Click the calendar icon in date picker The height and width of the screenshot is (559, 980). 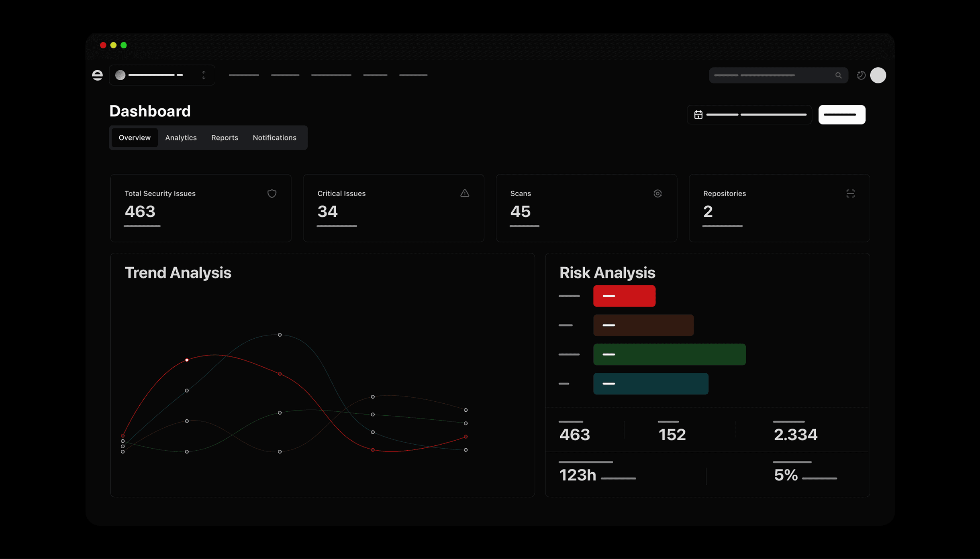(698, 115)
